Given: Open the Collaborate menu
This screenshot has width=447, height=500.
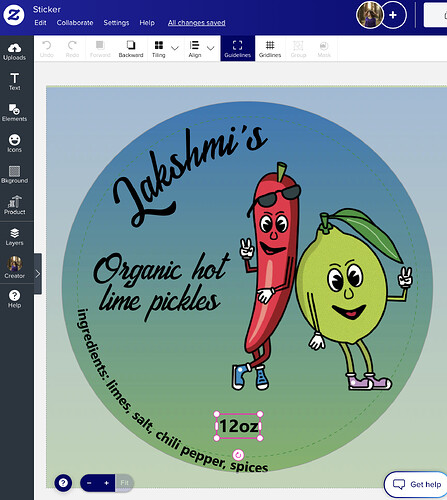Looking at the screenshot, I should click(x=75, y=23).
